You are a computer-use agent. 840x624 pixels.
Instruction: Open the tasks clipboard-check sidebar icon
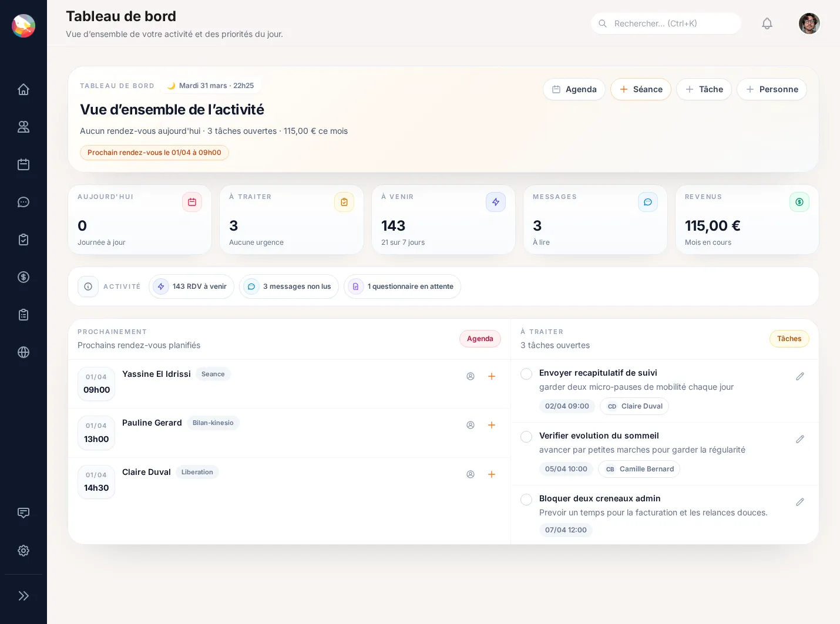tap(23, 240)
